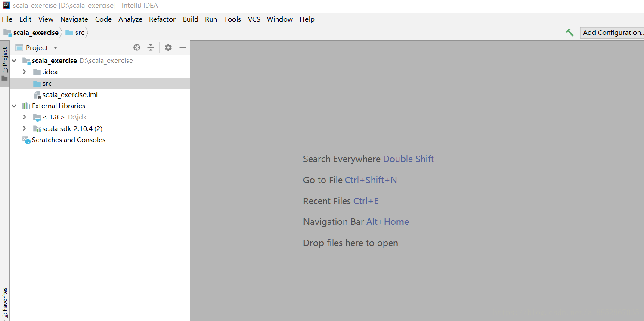
Task: Click the Alt+Home shortcut text
Action: tap(387, 222)
